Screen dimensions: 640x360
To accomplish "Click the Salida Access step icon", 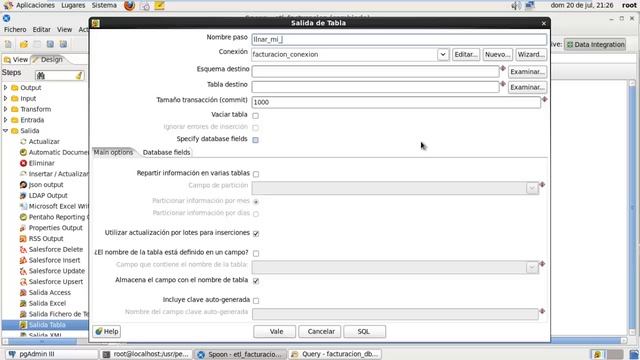I will pyautogui.click(x=23, y=293).
